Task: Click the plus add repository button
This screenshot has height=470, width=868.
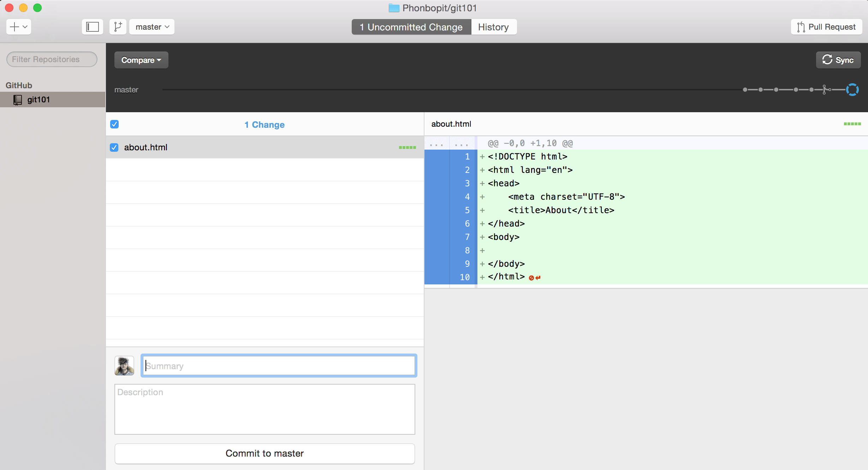Action: (18, 27)
